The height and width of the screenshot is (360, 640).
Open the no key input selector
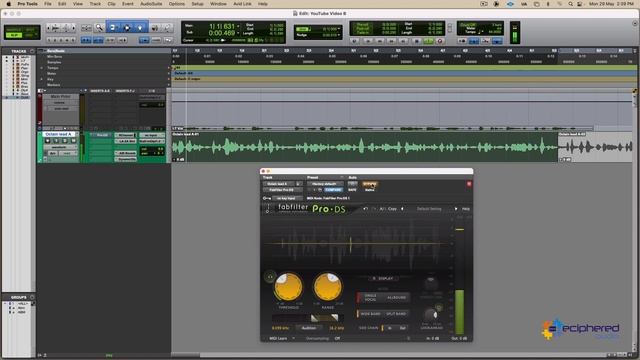tap(286, 198)
